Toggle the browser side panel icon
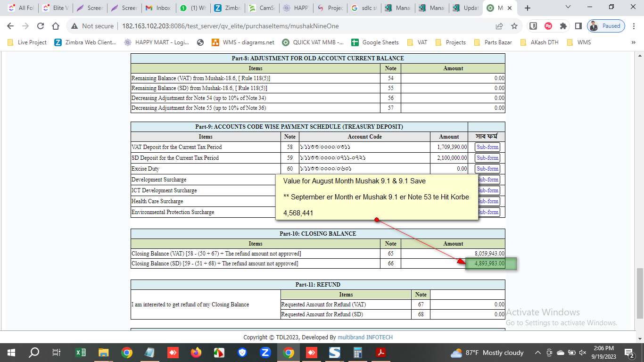Image resolution: width=644 pixels, height=362 pixels. point(578,26)
